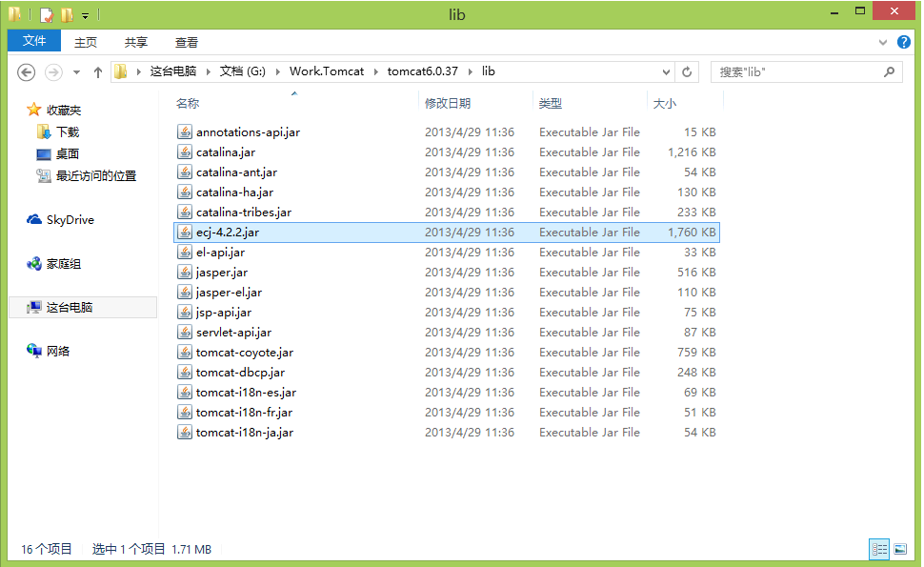Collapse the ribbon with the chevron
This screenshot has width=924, height=567.
click(x=882, y=41)
